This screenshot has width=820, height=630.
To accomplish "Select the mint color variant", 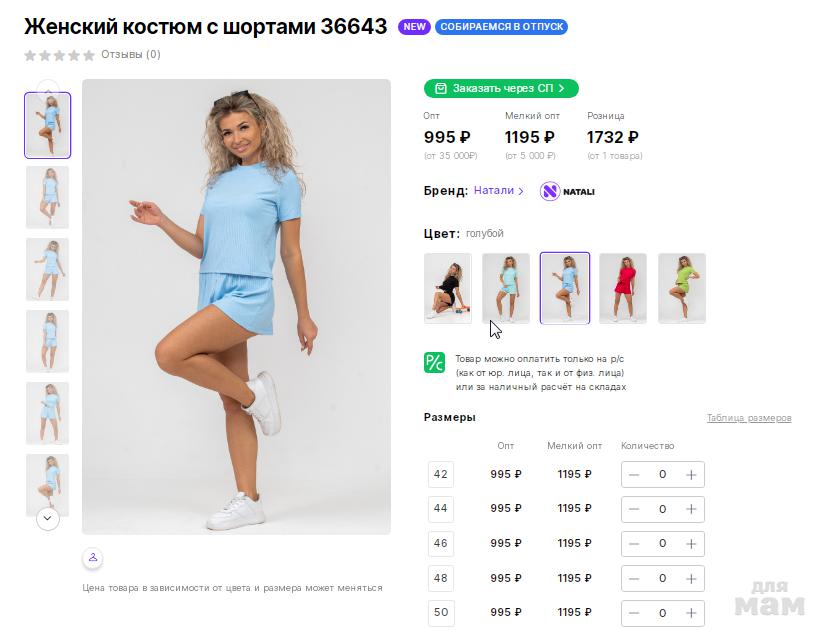I will pos(506,288).
